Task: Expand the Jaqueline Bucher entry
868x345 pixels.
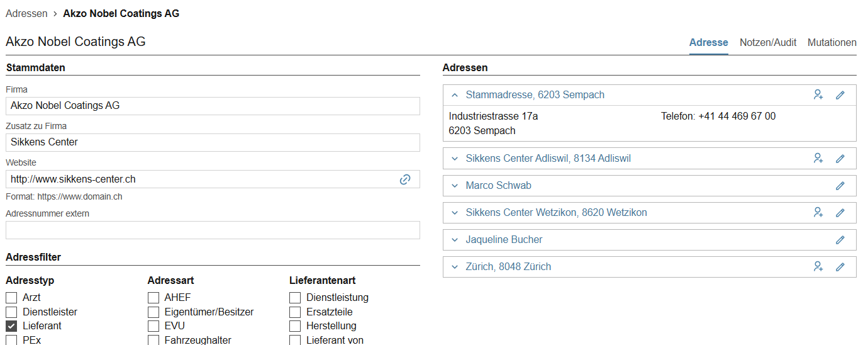Action: point(455,240)
